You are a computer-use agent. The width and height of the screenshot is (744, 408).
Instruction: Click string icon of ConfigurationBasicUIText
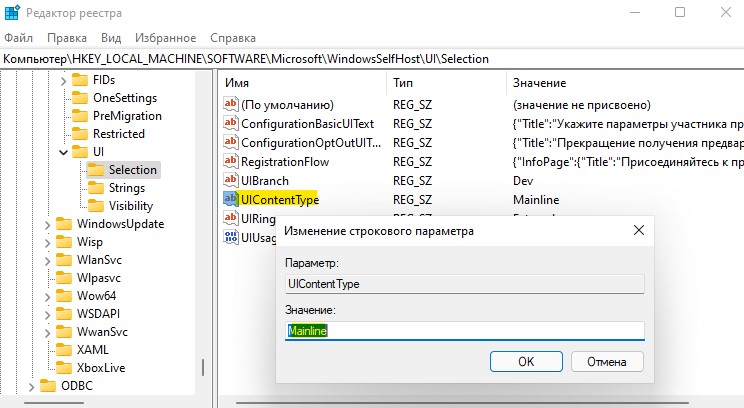(x=231, y=123)
